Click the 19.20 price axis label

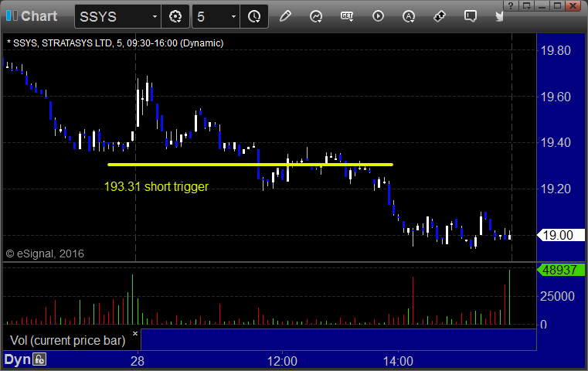tap(556, 189)
